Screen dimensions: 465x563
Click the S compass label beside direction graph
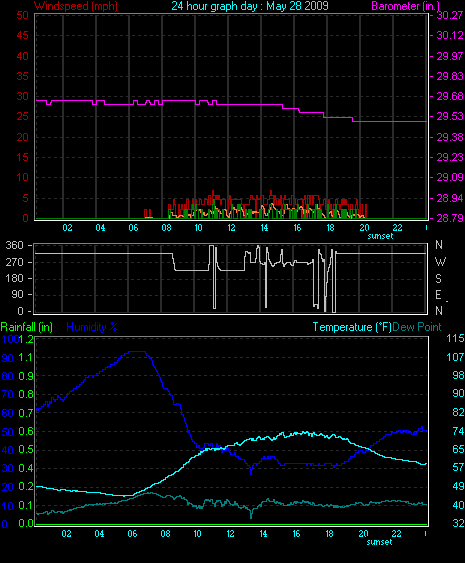click(438, 279)
